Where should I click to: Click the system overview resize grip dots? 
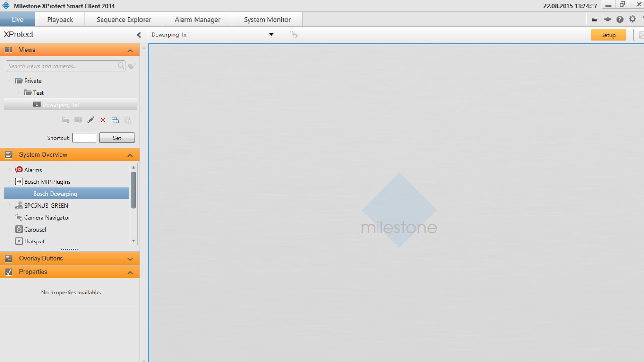click(69, 249)
